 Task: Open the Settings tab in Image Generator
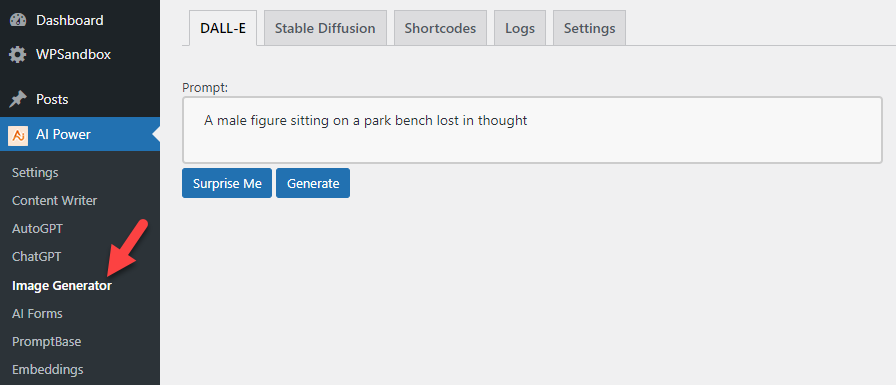(589, 28)
